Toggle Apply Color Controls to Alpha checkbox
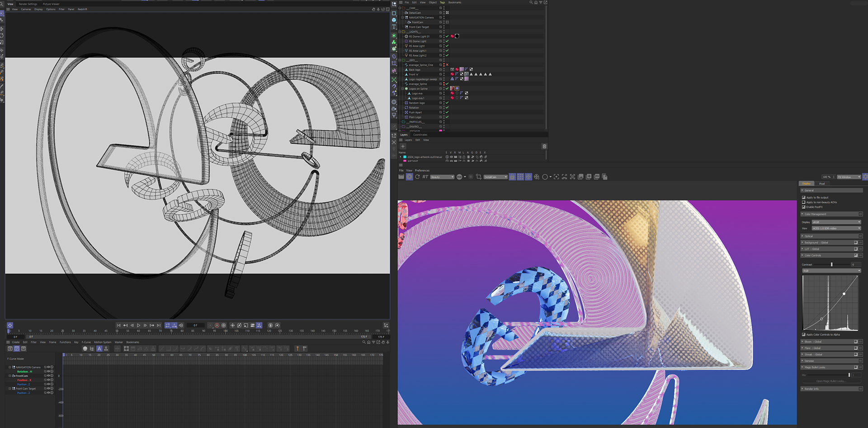 (x=804, y=334)
